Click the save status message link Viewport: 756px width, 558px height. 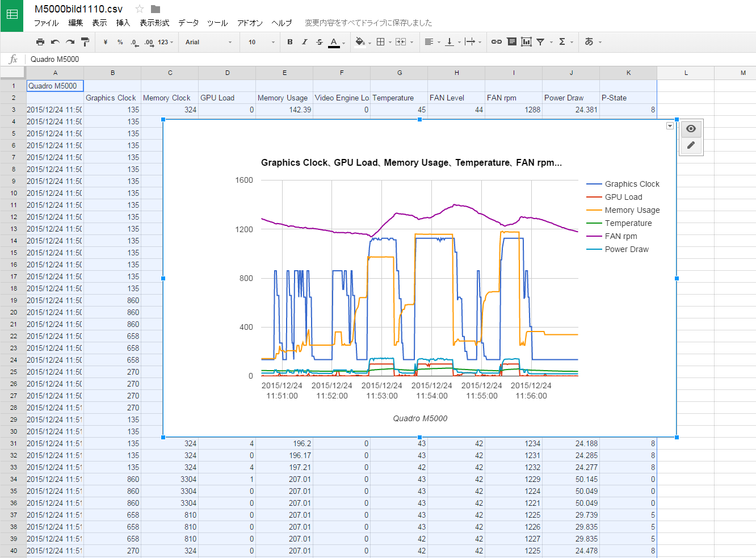coord(368,23)
